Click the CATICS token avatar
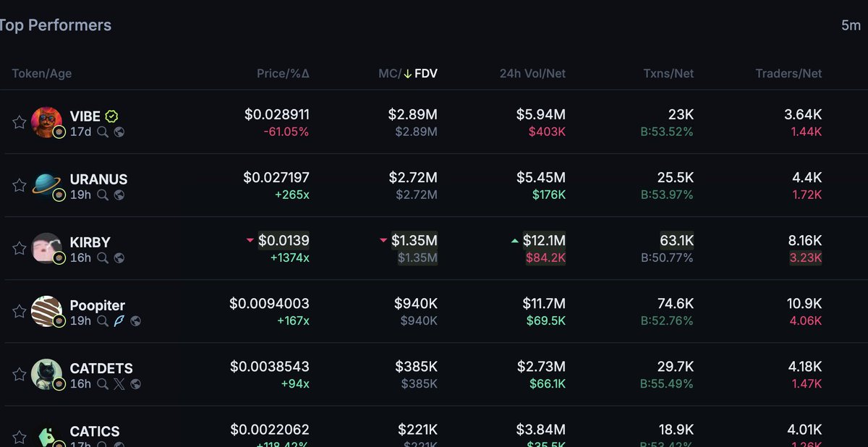 pyautogui.click(x=46, y=436)
